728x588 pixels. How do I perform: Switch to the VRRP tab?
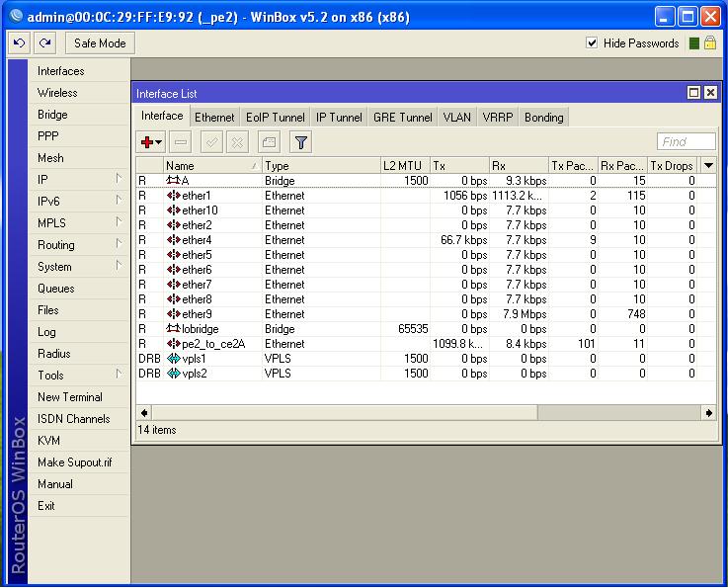[x=498, y=118]
